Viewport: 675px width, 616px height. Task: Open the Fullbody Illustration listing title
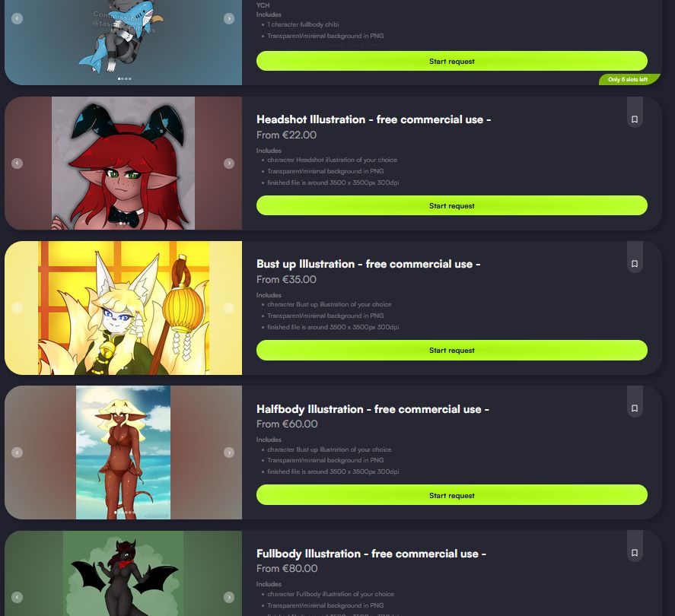pyautogui.click(x=371, y=554)
